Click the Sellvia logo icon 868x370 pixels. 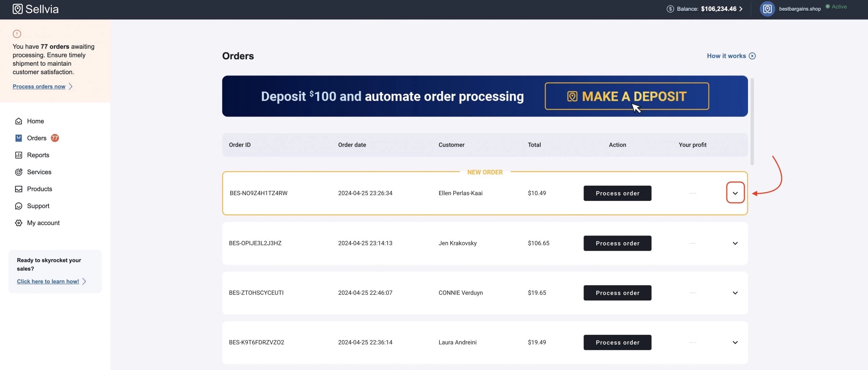[18, 9]
